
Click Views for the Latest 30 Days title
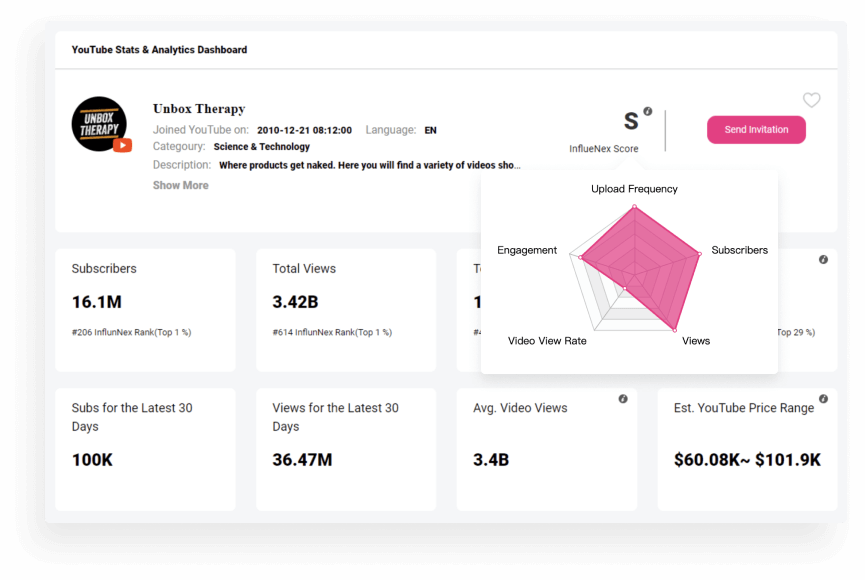coord(335,417)
